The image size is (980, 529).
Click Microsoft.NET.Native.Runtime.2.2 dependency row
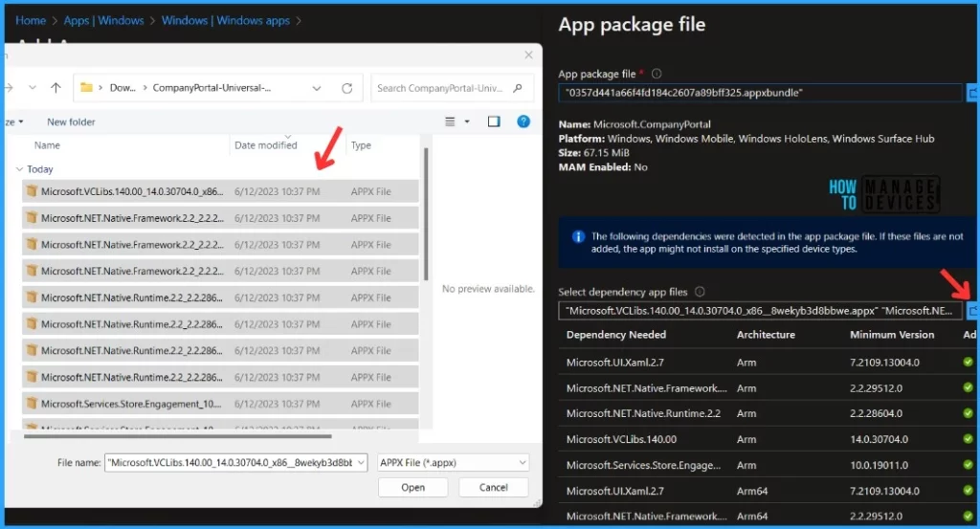point(768,413)
